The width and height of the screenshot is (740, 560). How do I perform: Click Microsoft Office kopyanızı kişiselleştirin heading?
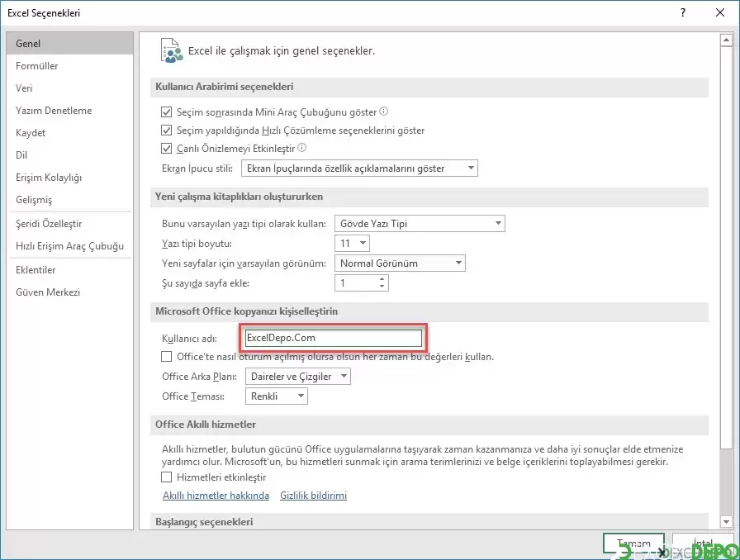(x=246, y=311)
